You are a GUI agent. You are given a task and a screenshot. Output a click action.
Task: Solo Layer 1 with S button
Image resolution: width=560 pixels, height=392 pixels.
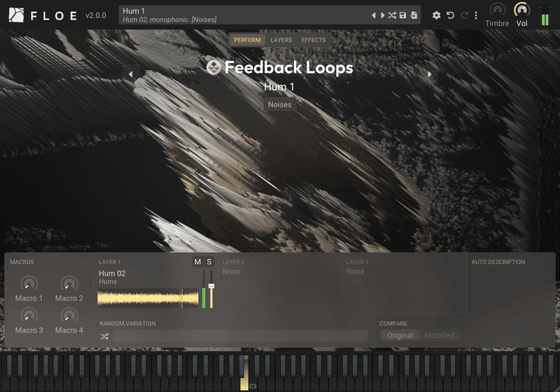209,262
